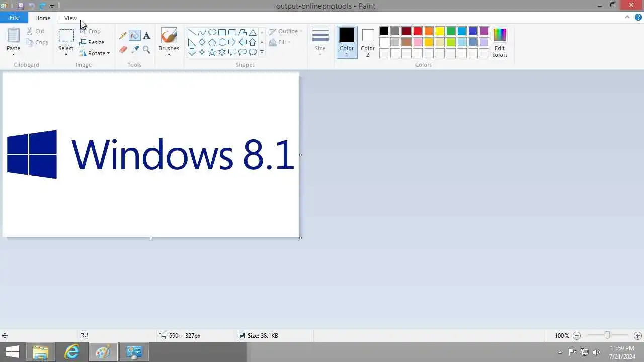Choose the Rounded rectangular callout shape

[232, 52]
